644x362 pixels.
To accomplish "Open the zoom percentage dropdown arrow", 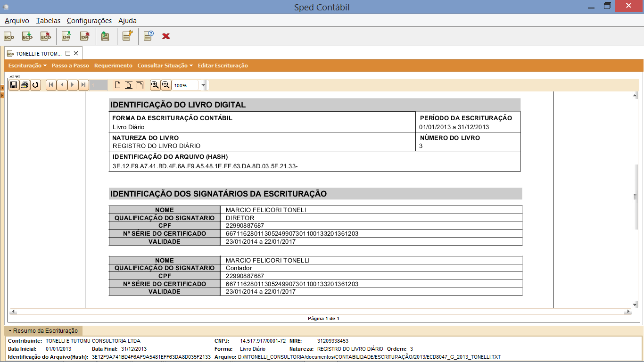I will pyautogui.click(x=204, y=85).
